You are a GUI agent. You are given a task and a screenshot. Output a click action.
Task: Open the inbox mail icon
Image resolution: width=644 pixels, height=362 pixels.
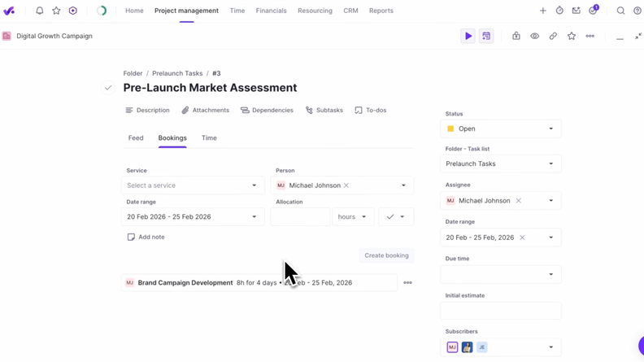point(577,11)
